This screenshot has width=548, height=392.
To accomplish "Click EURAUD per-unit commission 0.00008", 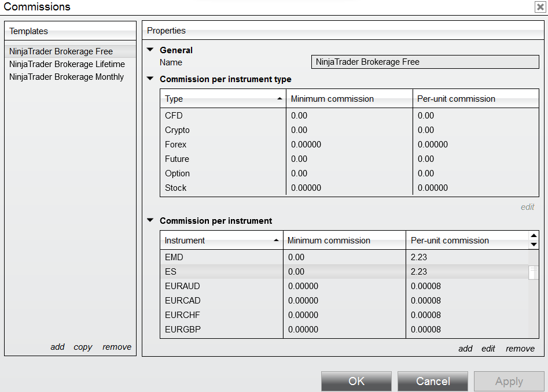I will tap(426, 286).
